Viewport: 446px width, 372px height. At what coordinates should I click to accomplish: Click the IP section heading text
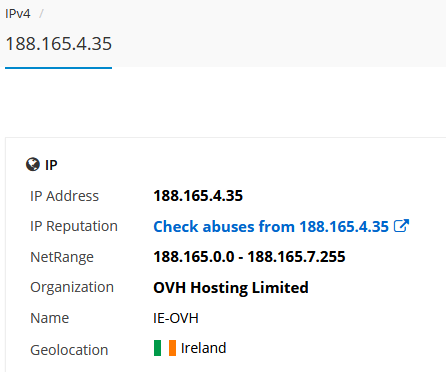point(51,165)
